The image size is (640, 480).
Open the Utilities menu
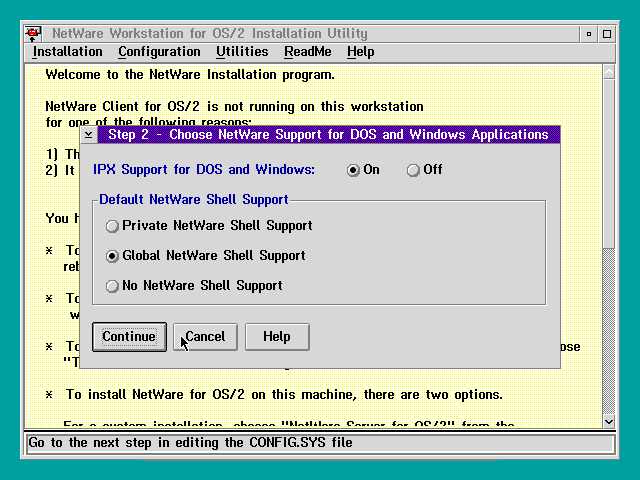pos(242,52)
